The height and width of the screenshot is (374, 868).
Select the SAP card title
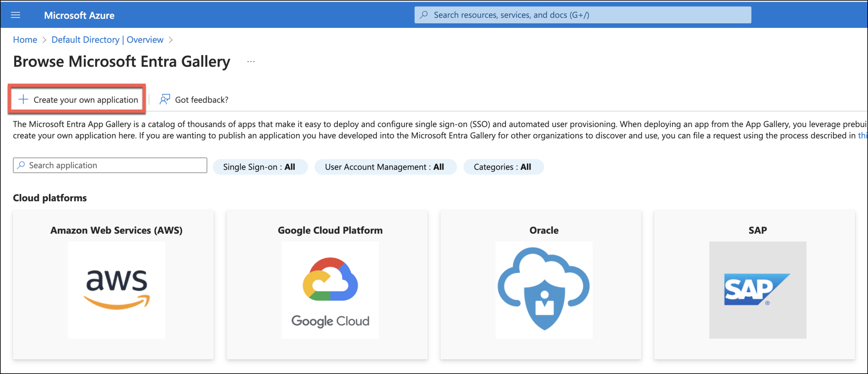point(758,230)
